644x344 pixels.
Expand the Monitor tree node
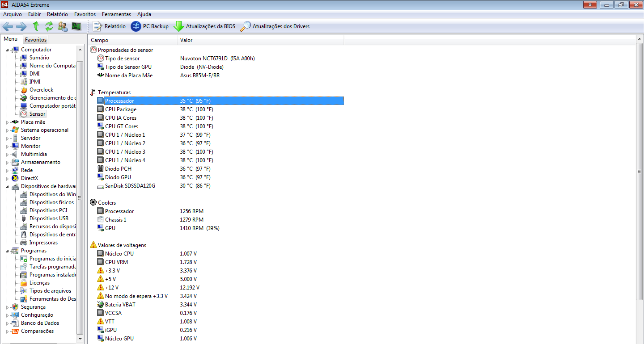7,146
